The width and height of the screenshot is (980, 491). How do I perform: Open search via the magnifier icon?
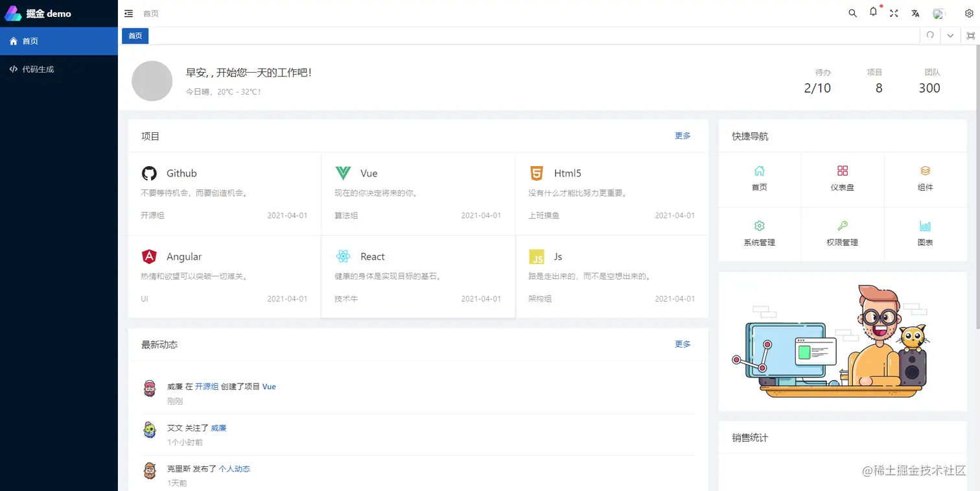click(853, 14)
